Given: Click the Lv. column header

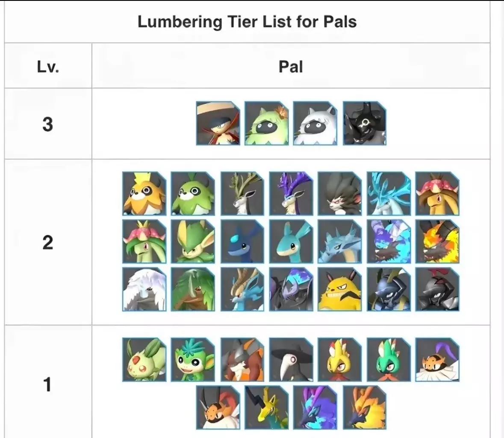Looking at the screenshot, I should [x=48, y=66].
